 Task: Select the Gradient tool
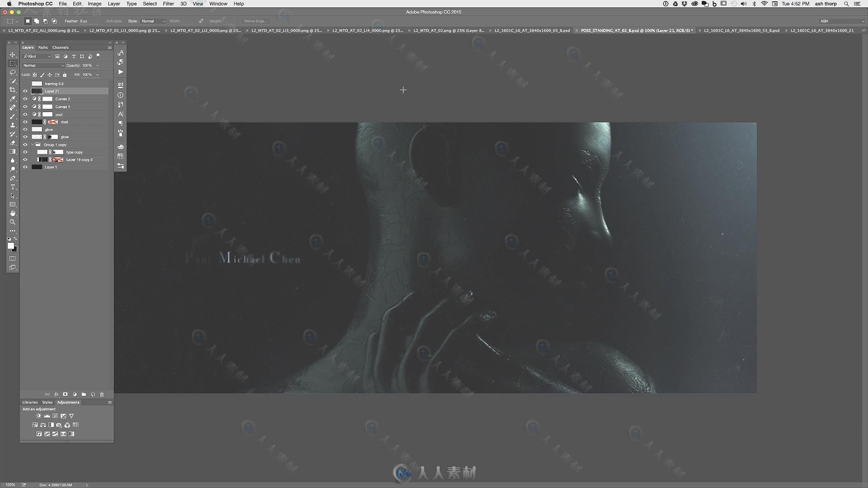(13, 152)
